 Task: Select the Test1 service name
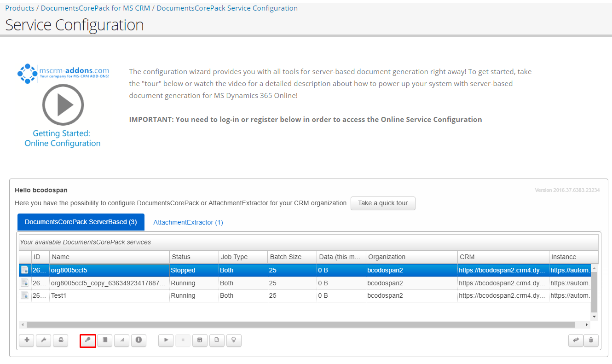[x=58, y=295]
